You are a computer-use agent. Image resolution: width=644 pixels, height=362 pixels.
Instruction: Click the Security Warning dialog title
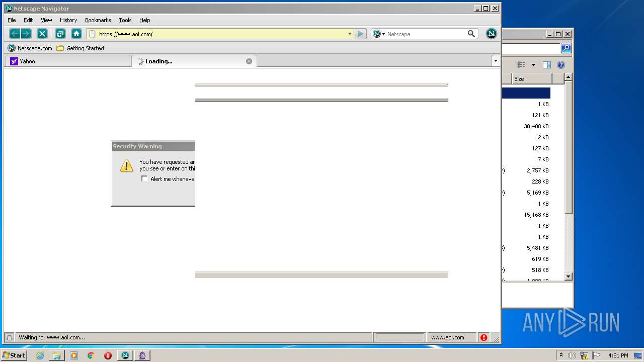tap(137, 146)
